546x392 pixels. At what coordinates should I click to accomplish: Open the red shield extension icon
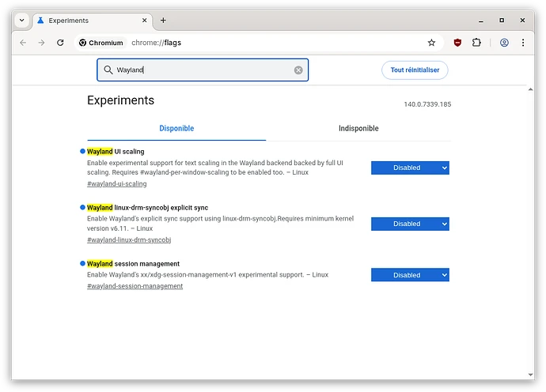457,43
